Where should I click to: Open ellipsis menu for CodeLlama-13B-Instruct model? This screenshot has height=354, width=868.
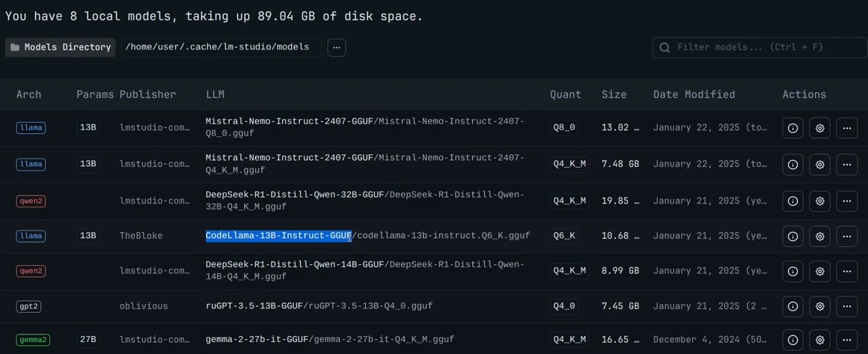pos(846,236)
